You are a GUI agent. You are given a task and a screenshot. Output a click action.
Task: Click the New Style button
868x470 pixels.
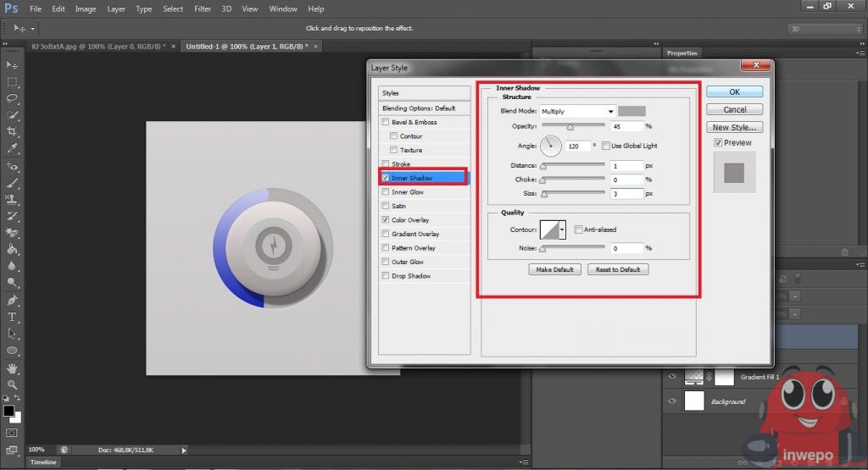734,127
